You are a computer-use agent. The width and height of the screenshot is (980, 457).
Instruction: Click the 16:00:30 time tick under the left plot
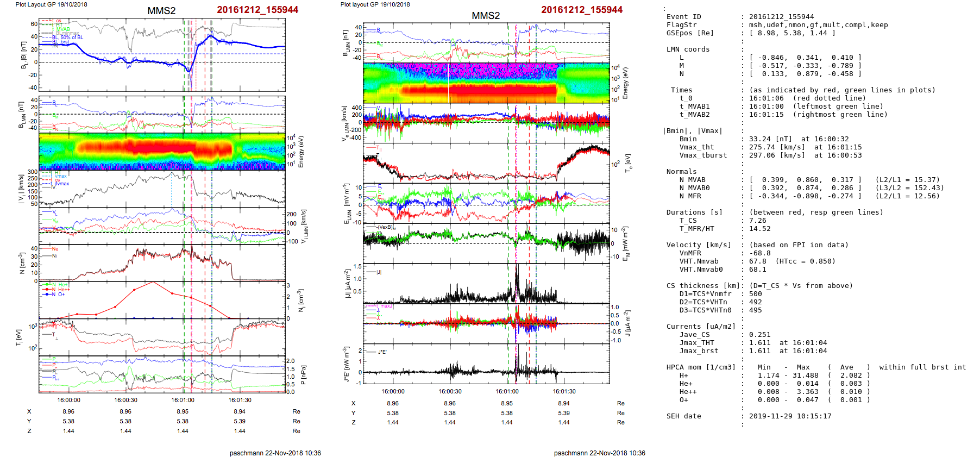(x=125, y=400)
